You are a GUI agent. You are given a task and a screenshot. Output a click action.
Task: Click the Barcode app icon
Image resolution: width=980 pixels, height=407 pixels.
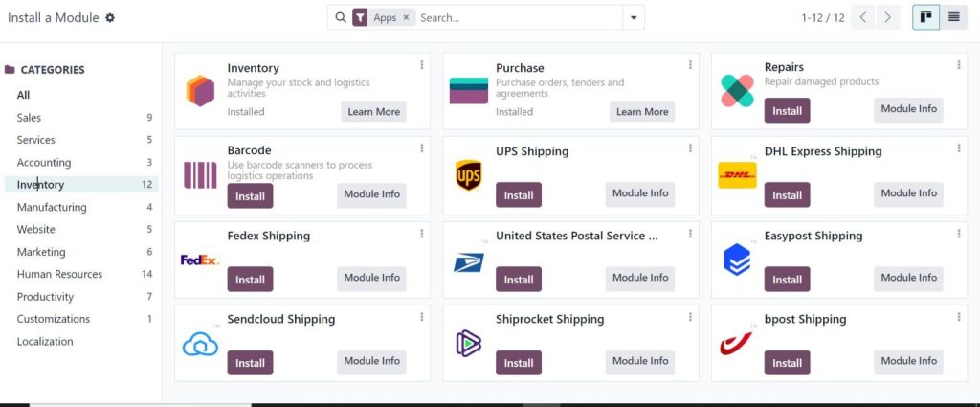point(200,175)
